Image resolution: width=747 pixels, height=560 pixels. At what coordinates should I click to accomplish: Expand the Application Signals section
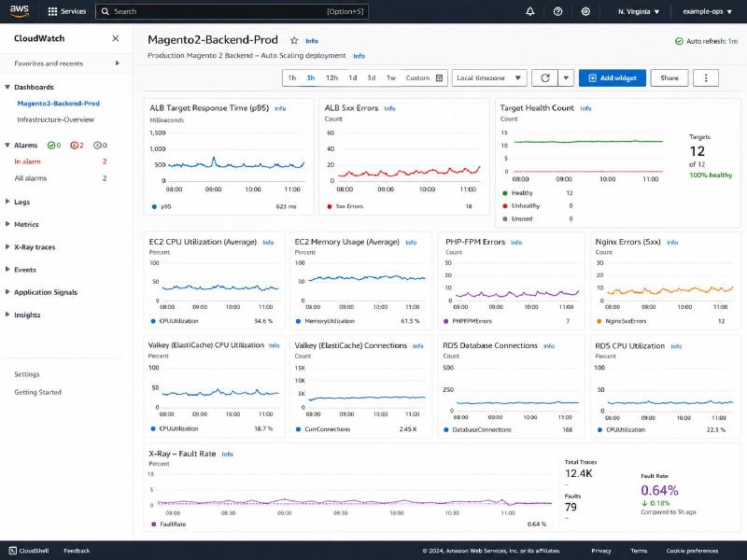pyautogui.click(x=7, y=292)
